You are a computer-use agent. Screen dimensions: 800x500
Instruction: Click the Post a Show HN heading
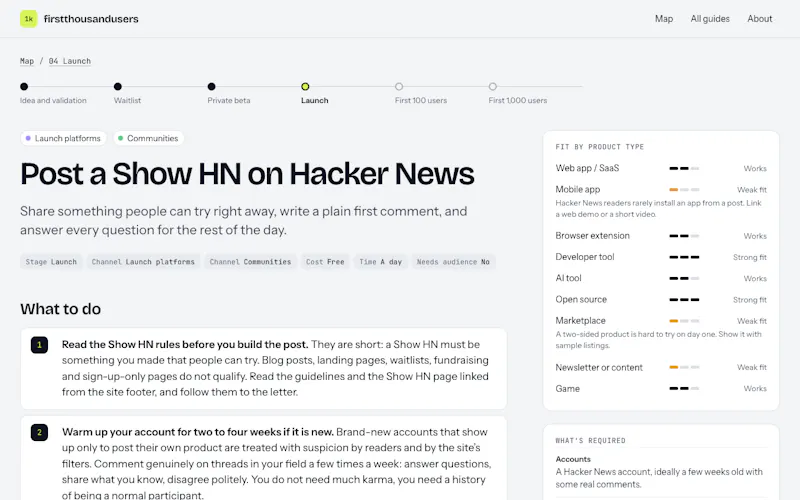[247, 173]
